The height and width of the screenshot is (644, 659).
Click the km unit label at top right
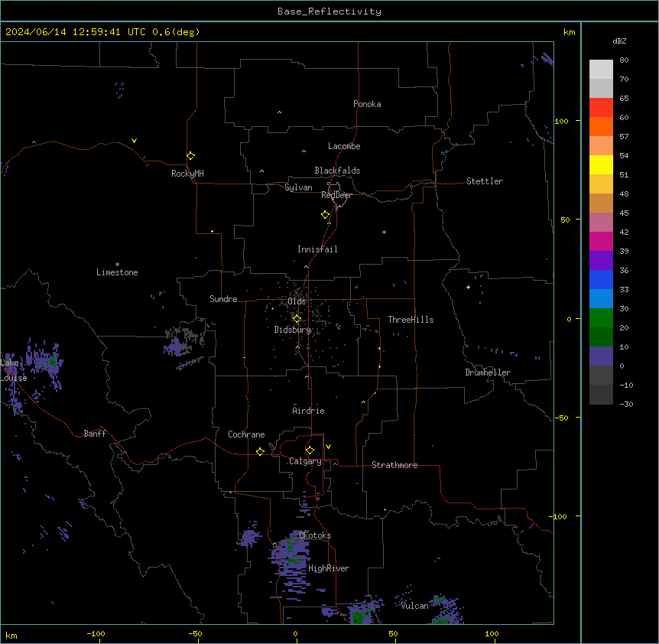tap(569, 32)
